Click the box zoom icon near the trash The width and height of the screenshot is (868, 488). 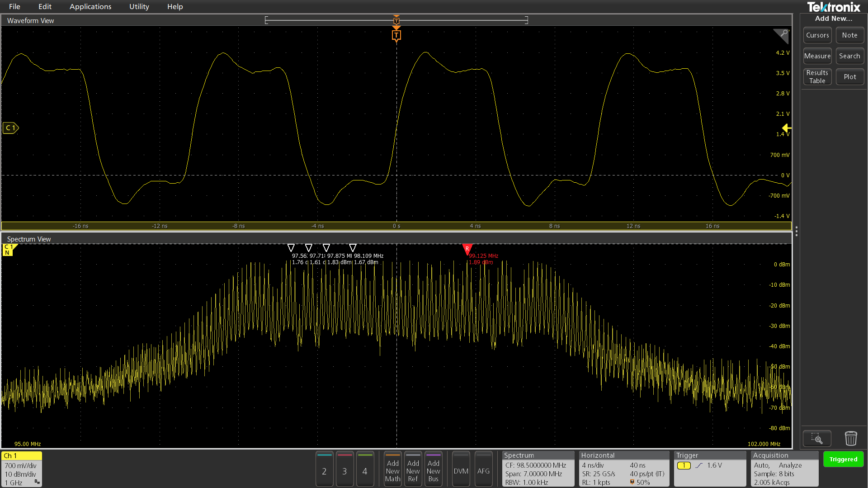(x=816, y=438)
